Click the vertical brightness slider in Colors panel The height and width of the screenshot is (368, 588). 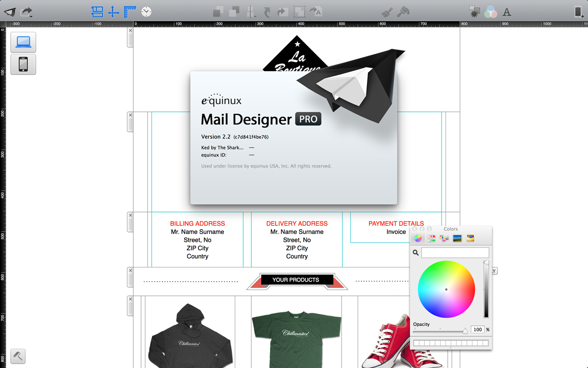pyautogui.click(x=486, y=289)
